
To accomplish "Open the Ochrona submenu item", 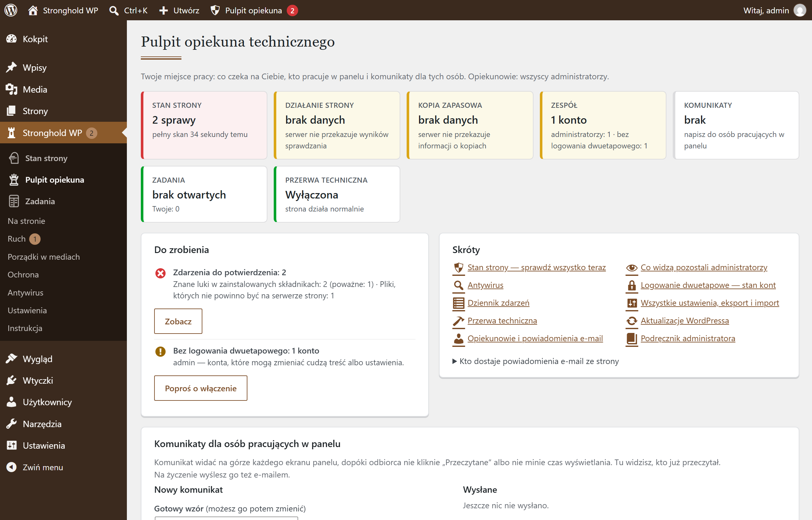I will coord(63,275).
